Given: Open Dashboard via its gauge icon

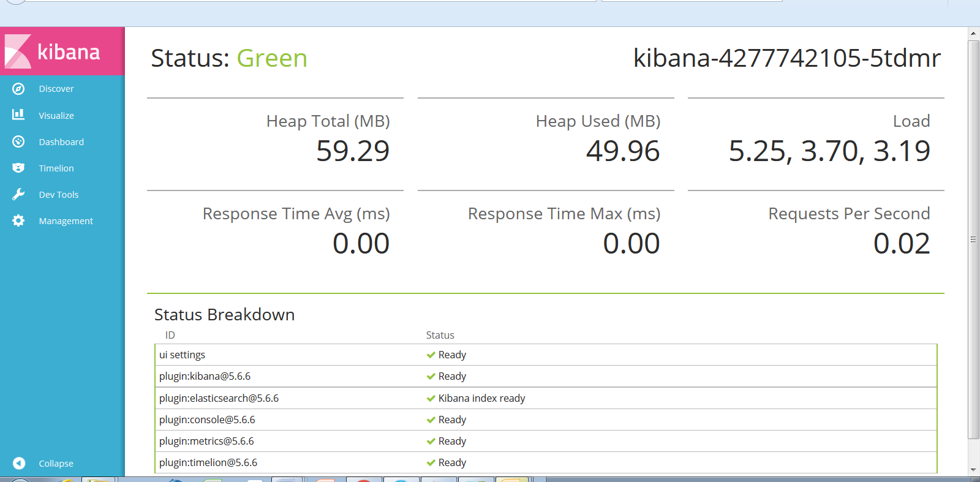Looking at the screenshot, I should coord(18,141).
